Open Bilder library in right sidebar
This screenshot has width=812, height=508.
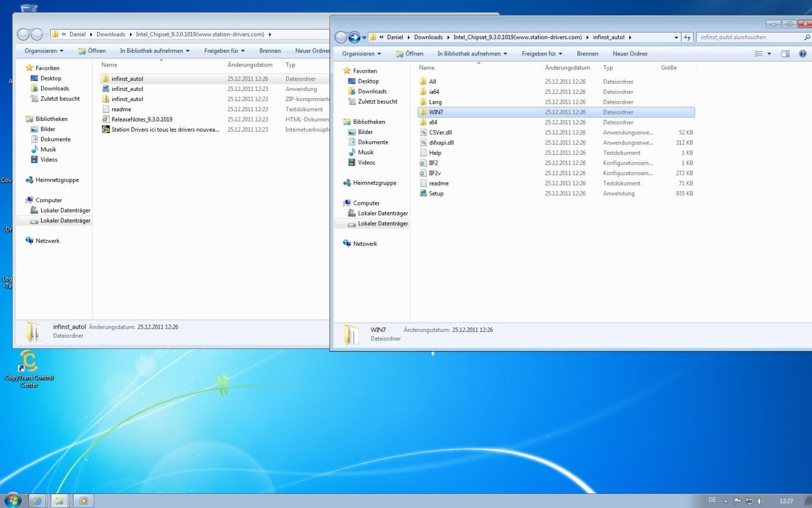click(x=360, y=132)
